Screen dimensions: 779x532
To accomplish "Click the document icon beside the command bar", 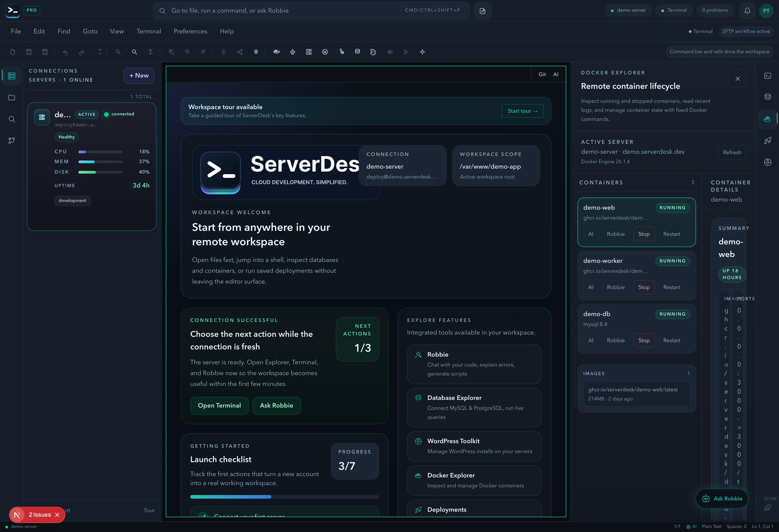I will click(483, 11).
